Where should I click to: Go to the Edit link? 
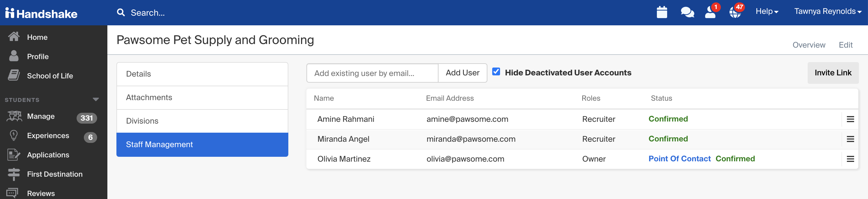tap(845, 45)
